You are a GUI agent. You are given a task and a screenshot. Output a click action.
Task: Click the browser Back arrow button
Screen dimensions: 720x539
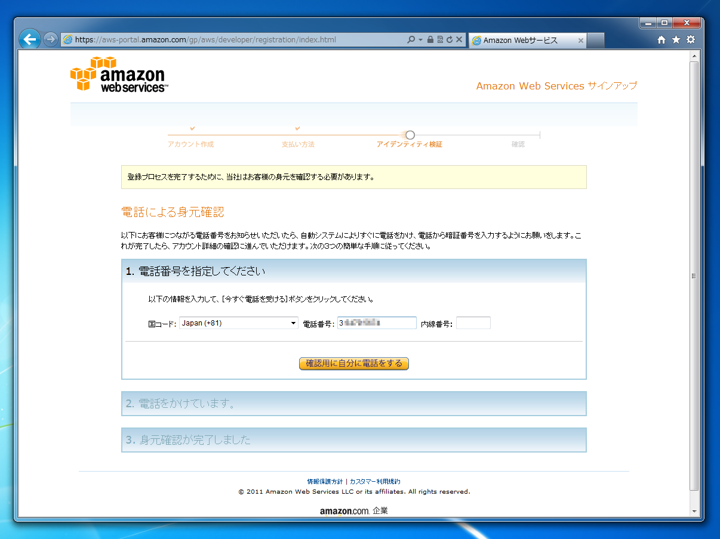tap(30, 39)
